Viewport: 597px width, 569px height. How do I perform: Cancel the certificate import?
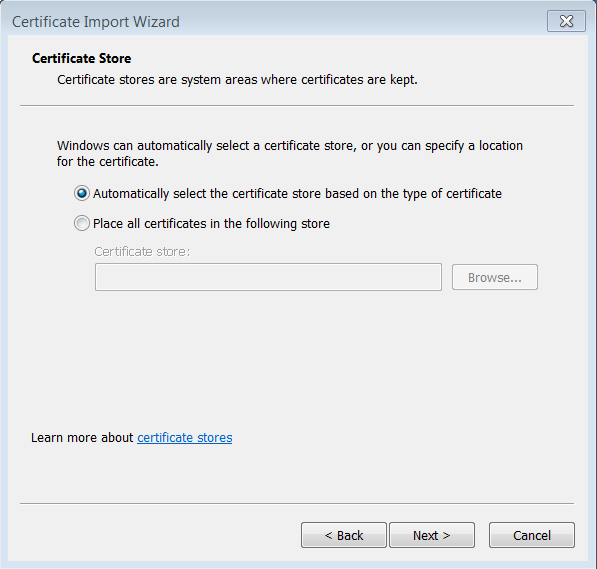532,535
